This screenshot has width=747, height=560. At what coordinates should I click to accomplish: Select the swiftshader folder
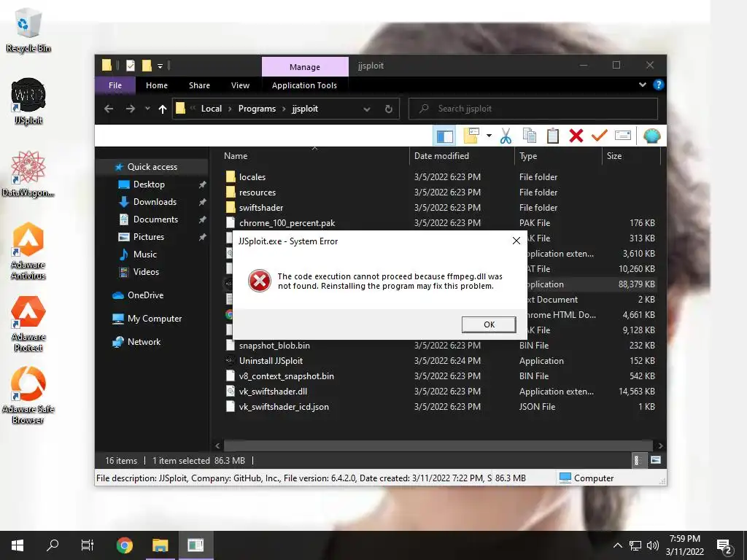(x=261, y=208)
